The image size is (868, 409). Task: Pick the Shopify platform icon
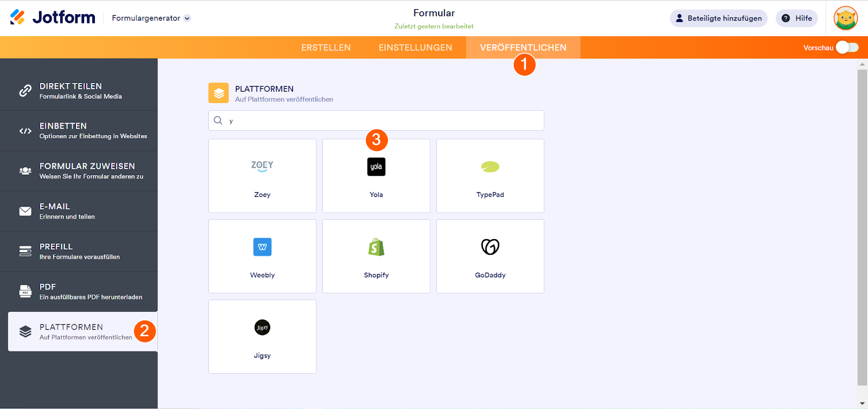[376, 247]
